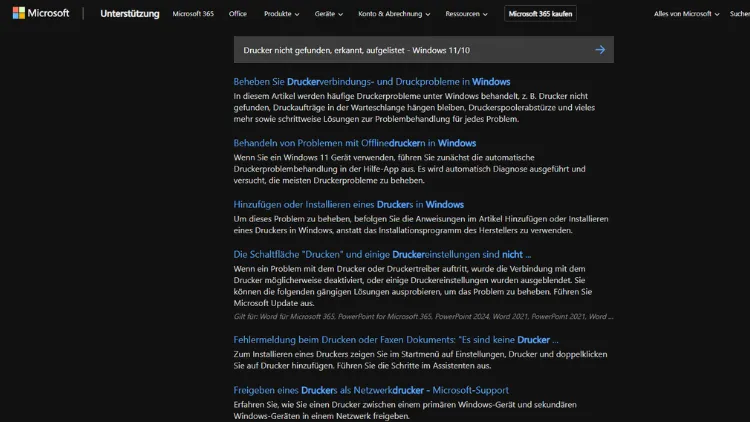Expand the Produkte dropdown

(281, 14)
